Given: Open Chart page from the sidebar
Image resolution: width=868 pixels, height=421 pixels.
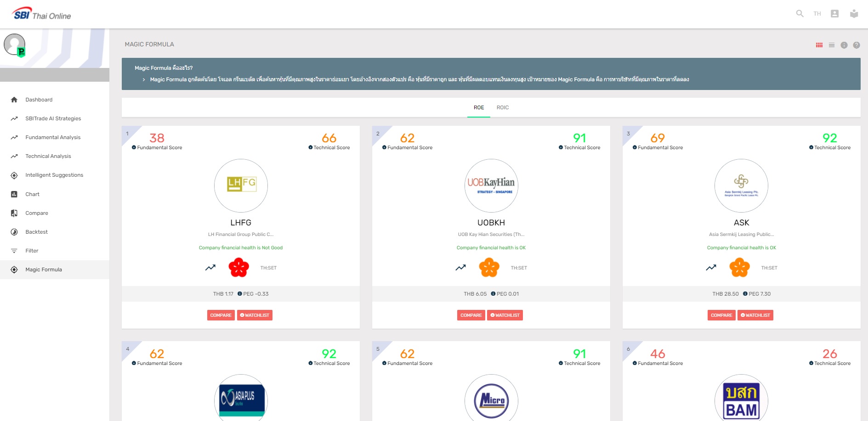Looking at the screenshot, I should pos(54,194).
